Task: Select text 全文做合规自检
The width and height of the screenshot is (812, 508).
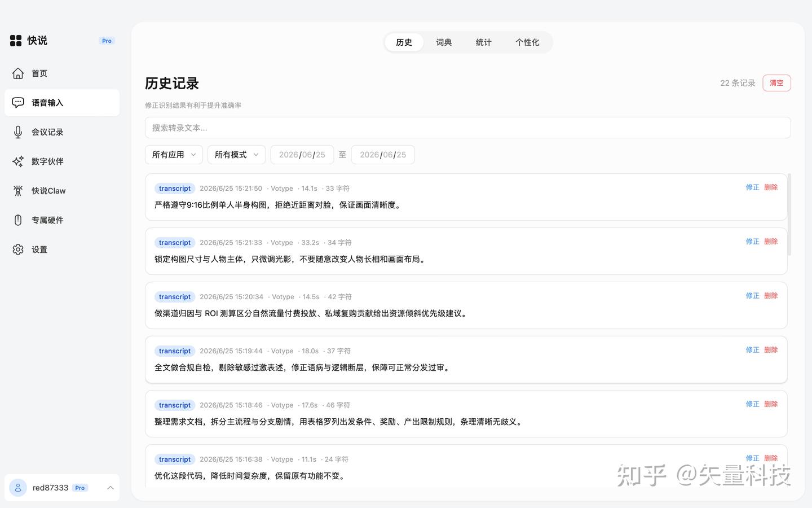Action: 183,367
